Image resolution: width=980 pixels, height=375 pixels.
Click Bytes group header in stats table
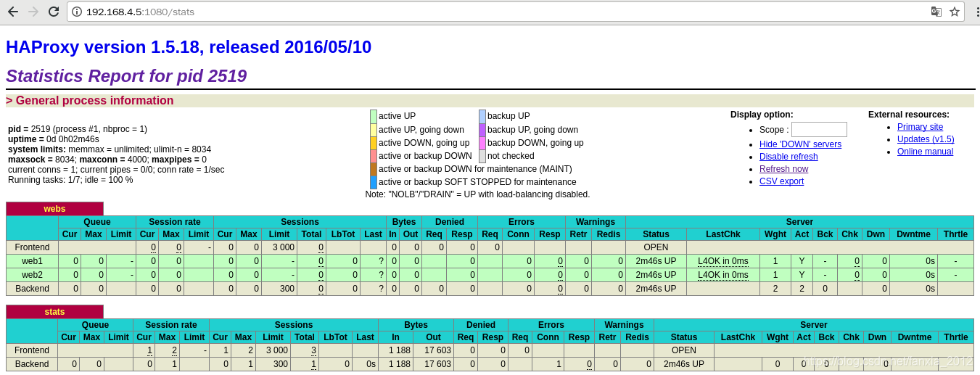pyautogui.click(x=416, y=325)
